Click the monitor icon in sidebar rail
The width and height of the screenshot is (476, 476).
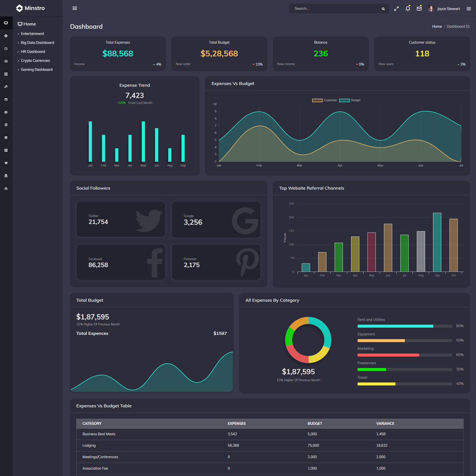click(6, 23)
